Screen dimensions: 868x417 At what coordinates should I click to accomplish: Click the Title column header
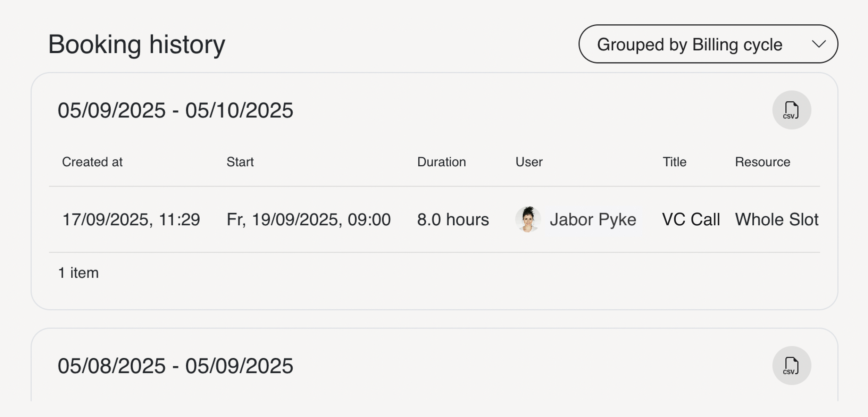674,162
